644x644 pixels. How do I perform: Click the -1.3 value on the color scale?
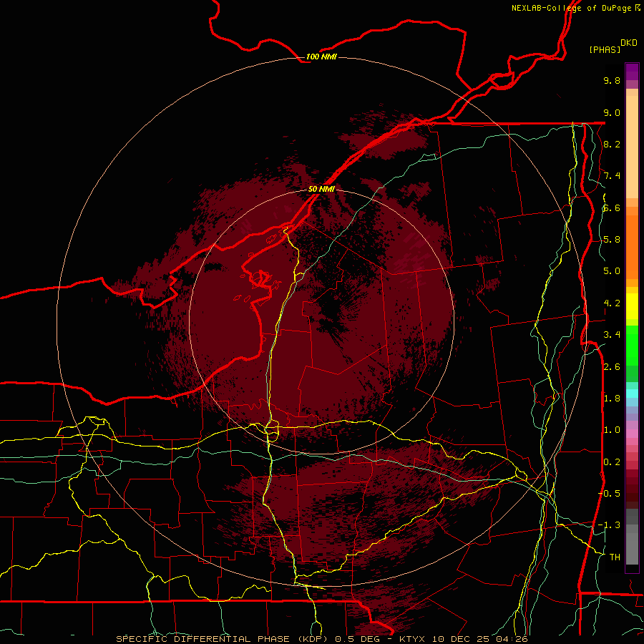(x=609, y=525)
